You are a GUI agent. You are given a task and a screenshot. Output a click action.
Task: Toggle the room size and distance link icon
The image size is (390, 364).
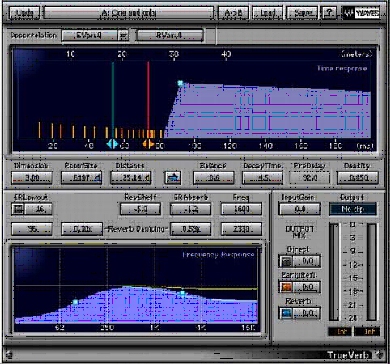(172, 177)
